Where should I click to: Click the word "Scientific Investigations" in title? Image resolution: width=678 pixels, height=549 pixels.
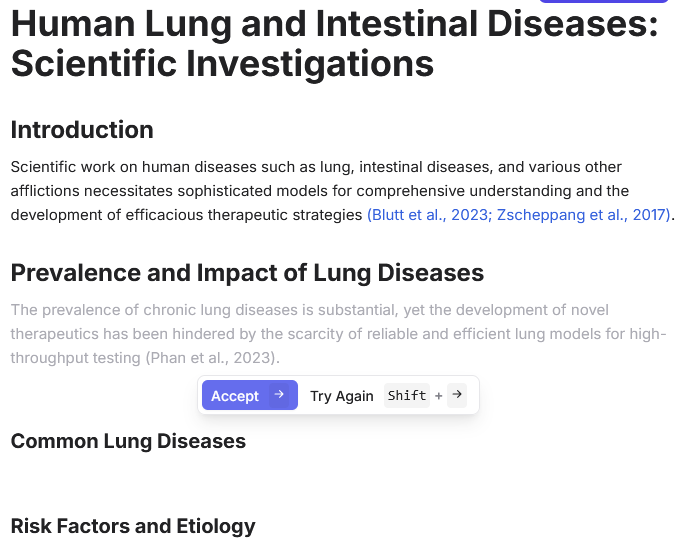[x=222, y=64]
